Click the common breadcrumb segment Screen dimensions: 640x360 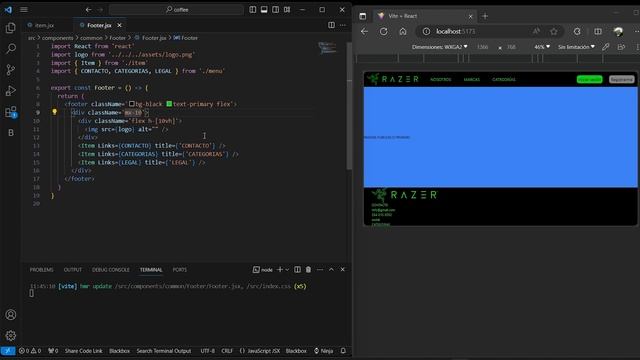[x=91, y=38]
